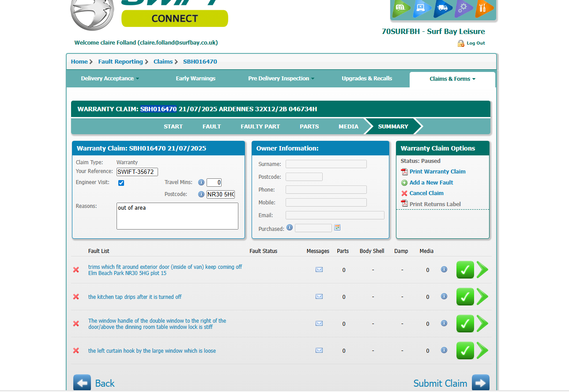This screenshot has height=392, width=569.
Task: Open messages for kitchen tap fault
Action: pos(319,297)
